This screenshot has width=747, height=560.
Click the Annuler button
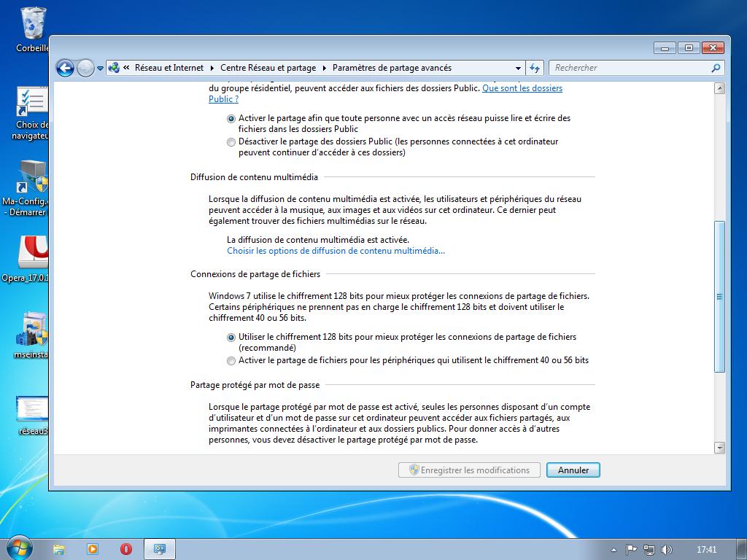coord(573,470)
